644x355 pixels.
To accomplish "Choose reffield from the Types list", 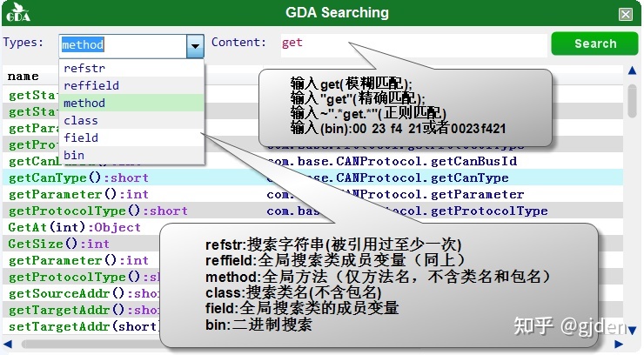I will point(91,85).
